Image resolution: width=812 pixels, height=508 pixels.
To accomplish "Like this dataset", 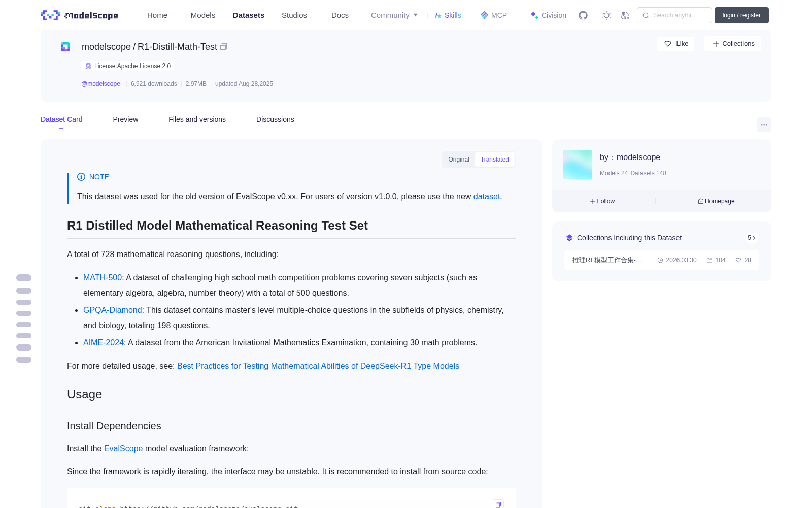I will 675,44.
